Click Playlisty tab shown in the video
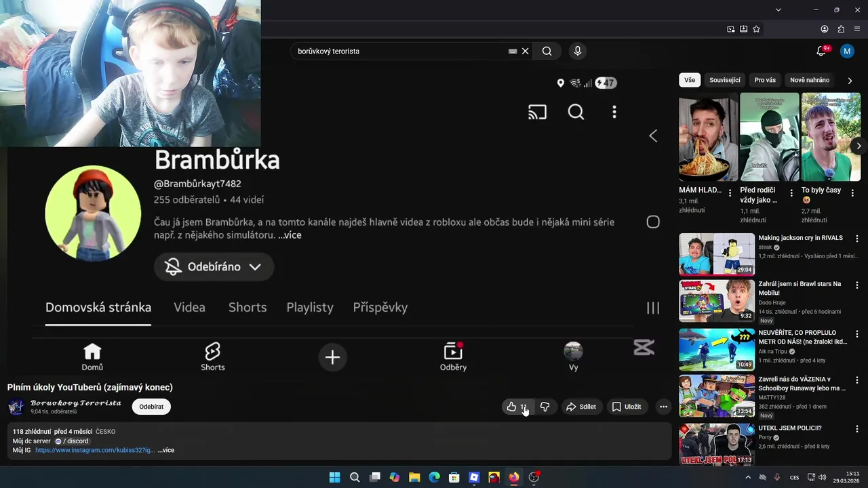 point(310,307)
